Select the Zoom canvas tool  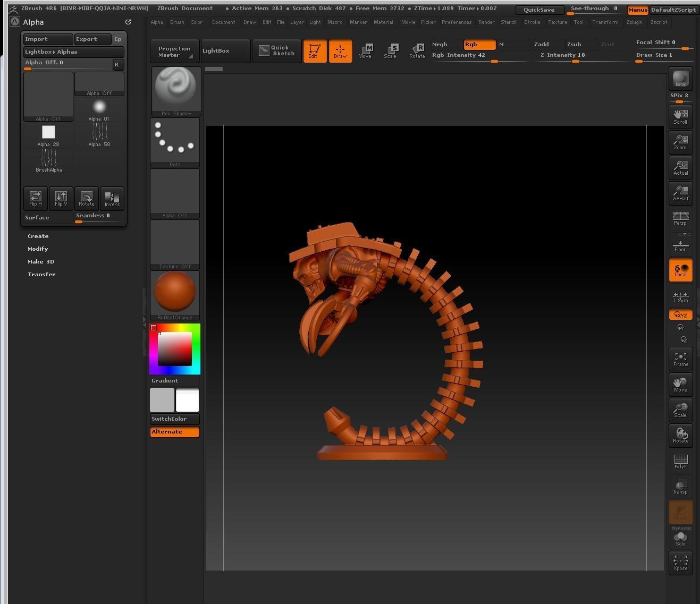click(680, 142)
